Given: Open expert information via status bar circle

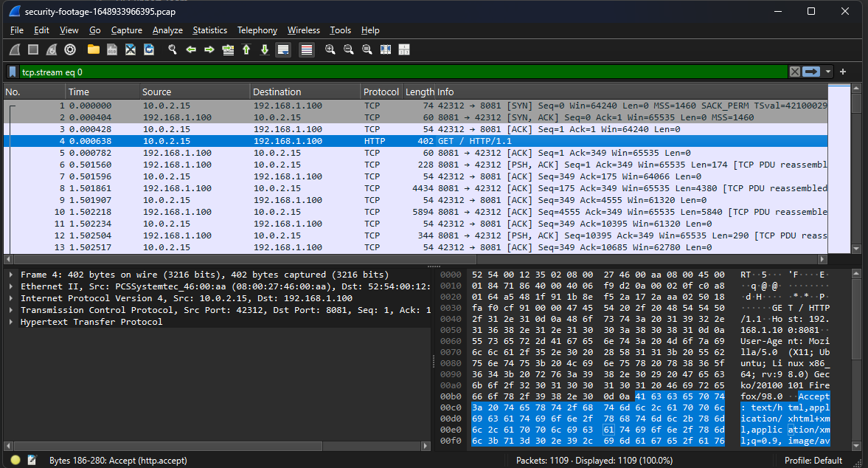Looking at the screenshot, I should [x=15, y=460].
